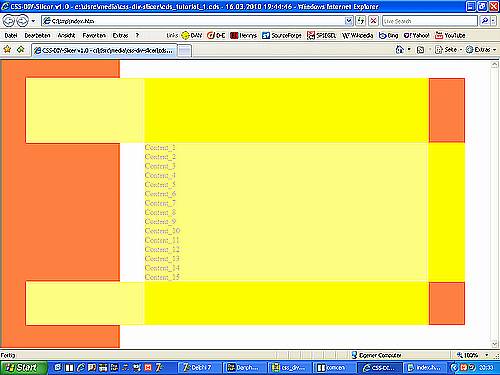Open the D-E link in Links bar
The height and width of the screenshot is (375, 500).
click(x=216, y=35)
